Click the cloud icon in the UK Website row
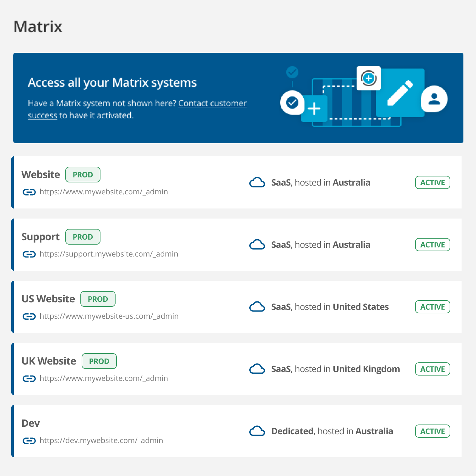Screen dimensions: 476x476 (x=257, y=369)
